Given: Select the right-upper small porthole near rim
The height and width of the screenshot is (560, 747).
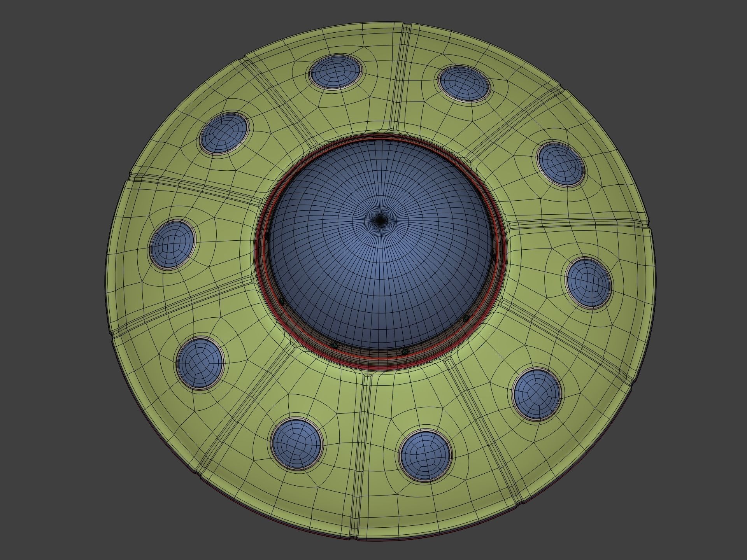Looking at the screenshot, I should (561, 164).
